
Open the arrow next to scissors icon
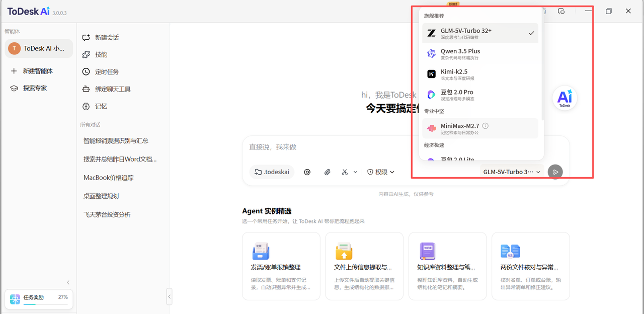coord(355,172)
